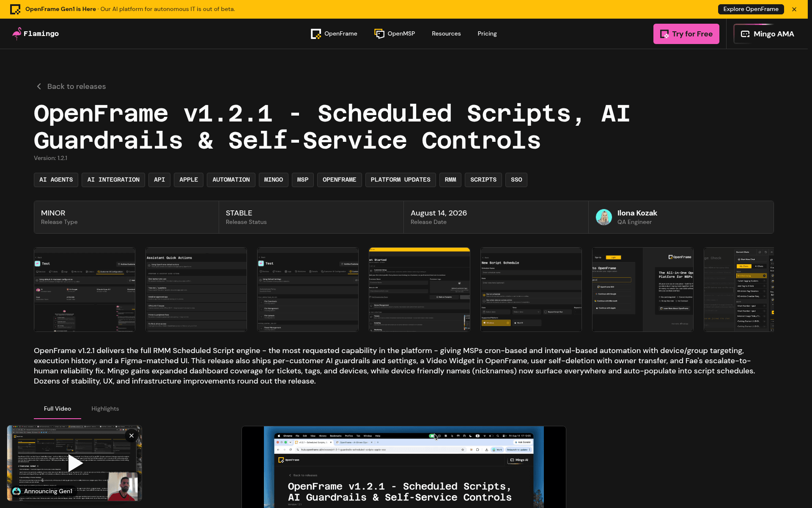This screenshot has width=812, height=508.
Task: Click the MINOR release type cell
Action: click(x=126, y=217)
